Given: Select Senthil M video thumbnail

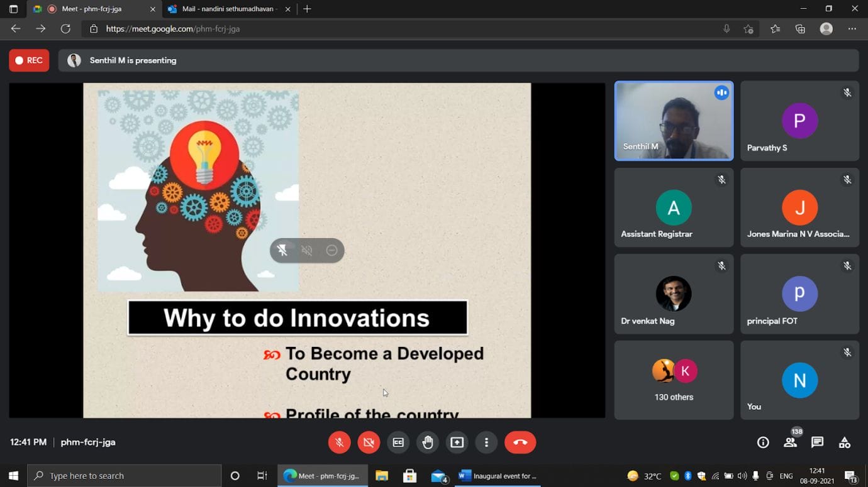Looking at the screenshot, I should coord(674,121).
